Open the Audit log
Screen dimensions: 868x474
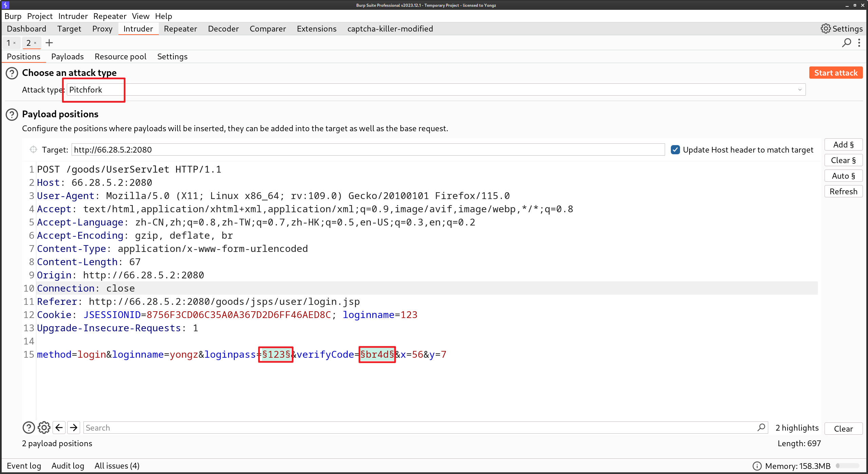pos(68,466)
